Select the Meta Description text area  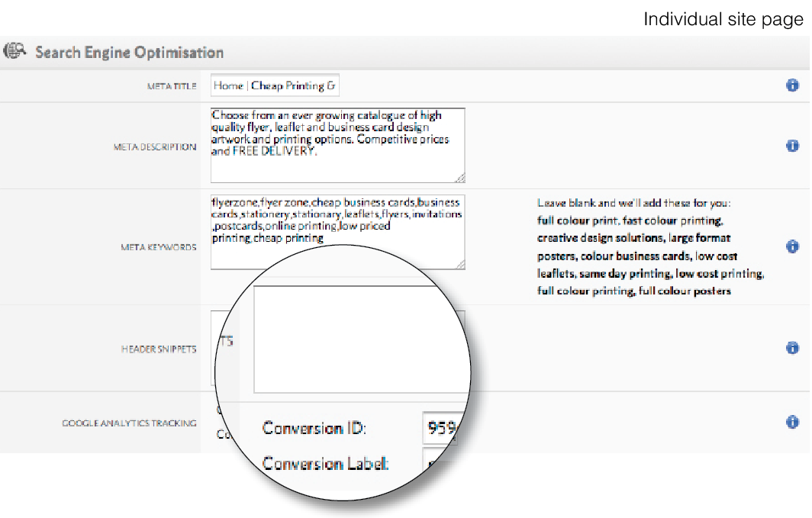(336, 143)
